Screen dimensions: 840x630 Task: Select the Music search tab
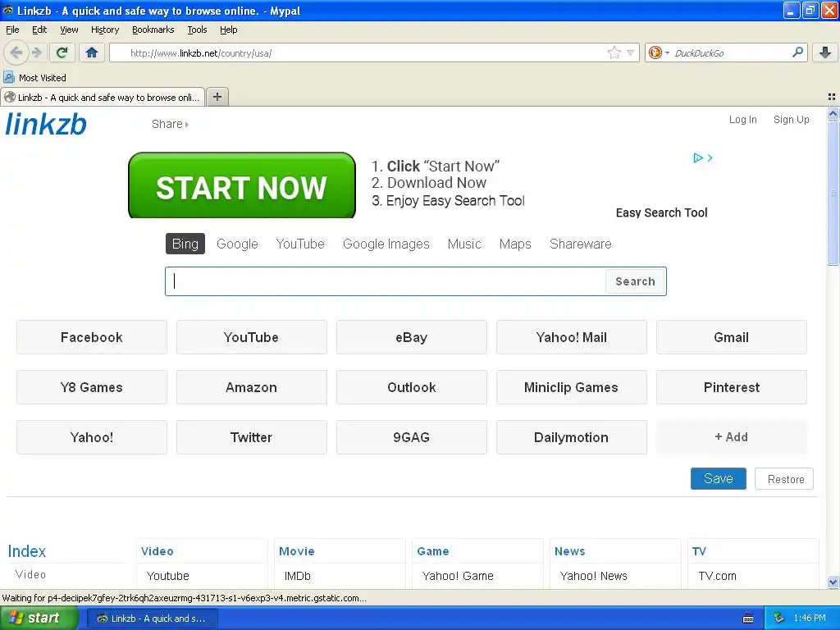[x=464, y=244]
